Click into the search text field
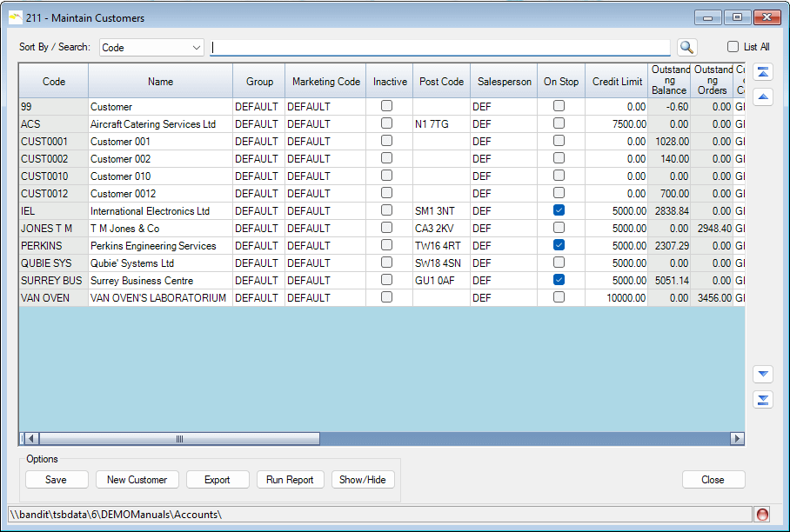 (439, 48)
